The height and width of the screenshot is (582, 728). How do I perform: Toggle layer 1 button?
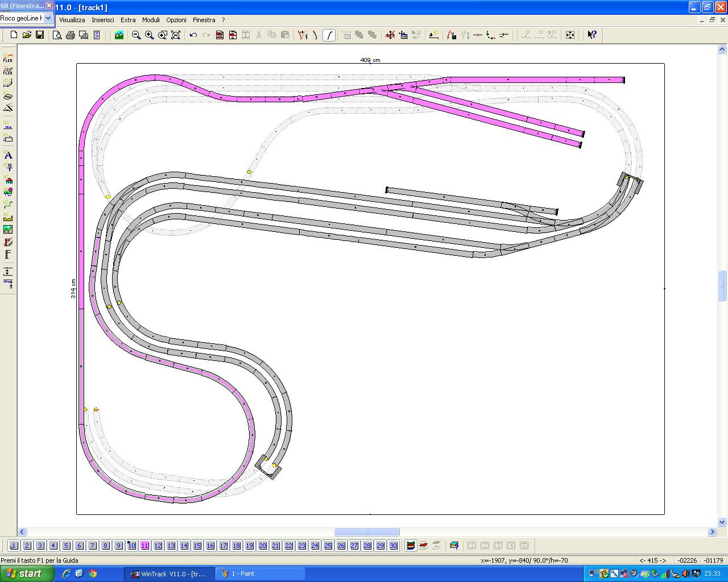(14, 546)
